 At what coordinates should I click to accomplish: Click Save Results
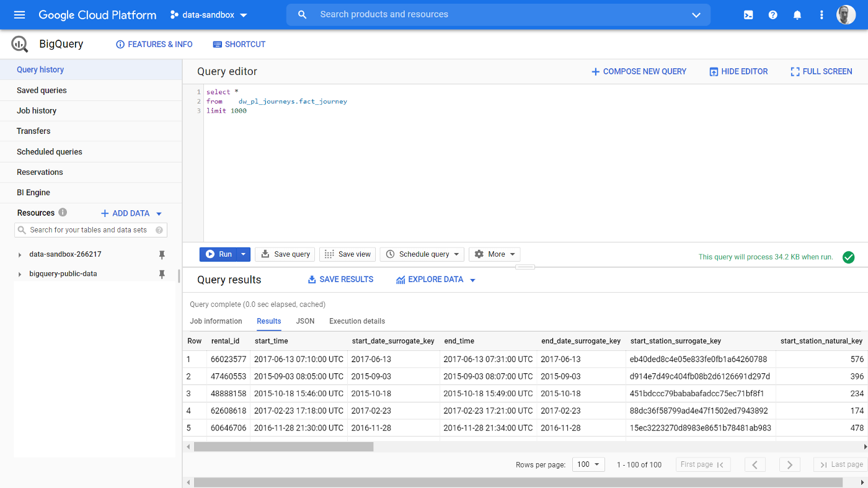pyautogui.click(x=340, y=280)
